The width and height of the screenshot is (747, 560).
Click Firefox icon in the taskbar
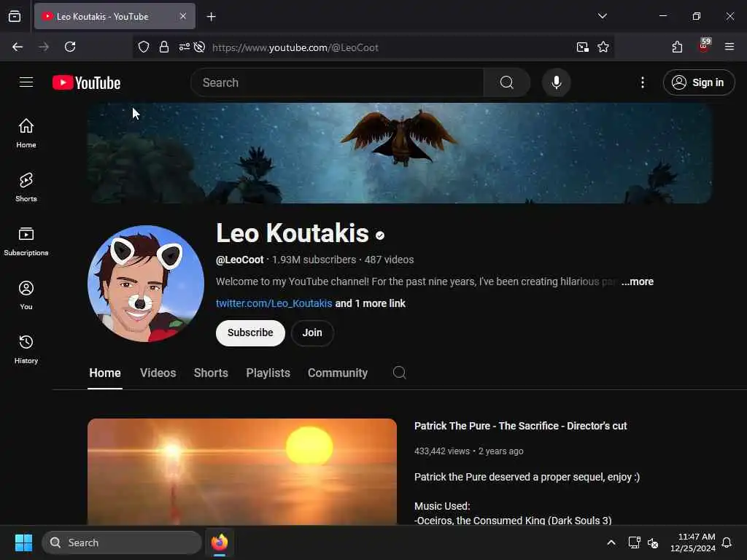pyautogui.click(x=219, y=542)
